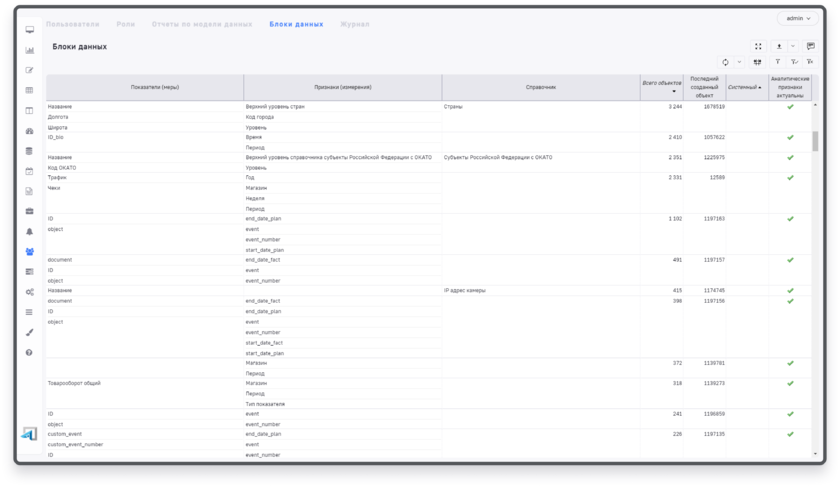Open the bar chart section in the sidebar
Image resolution: width=840 pixels, height=487 pixels.
29,50
